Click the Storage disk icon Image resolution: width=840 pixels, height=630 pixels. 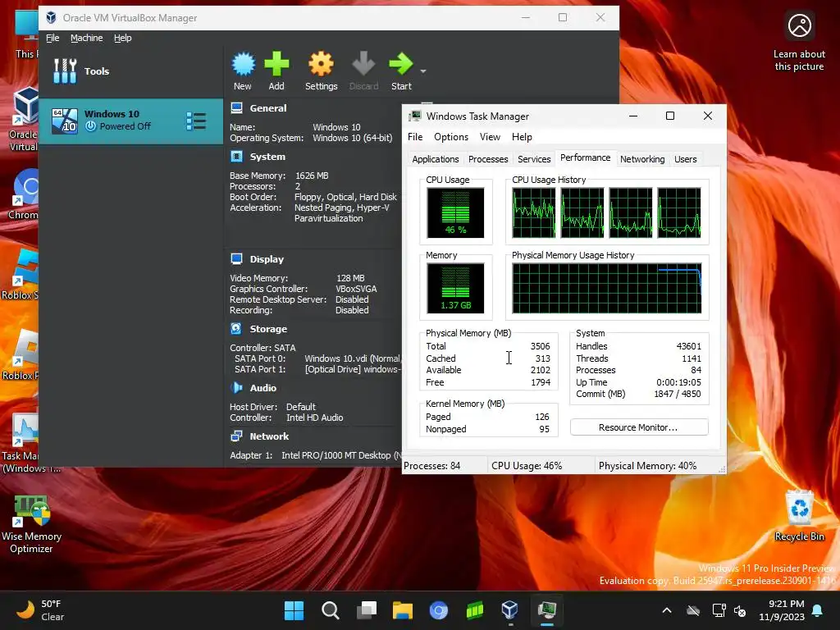tap(236, 328)
